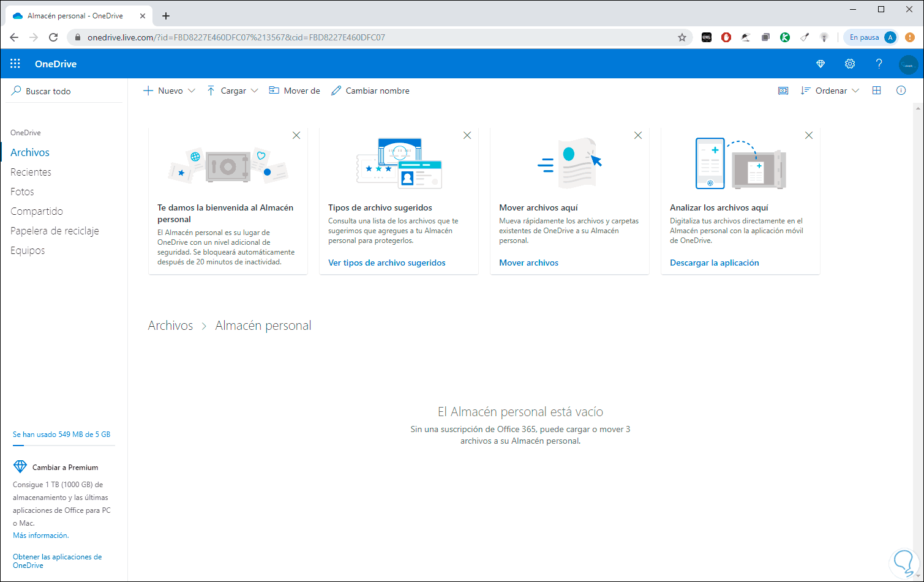This screenshot has height=582, width=924.
Task: Open the green K extension
Action: point(785,37)
